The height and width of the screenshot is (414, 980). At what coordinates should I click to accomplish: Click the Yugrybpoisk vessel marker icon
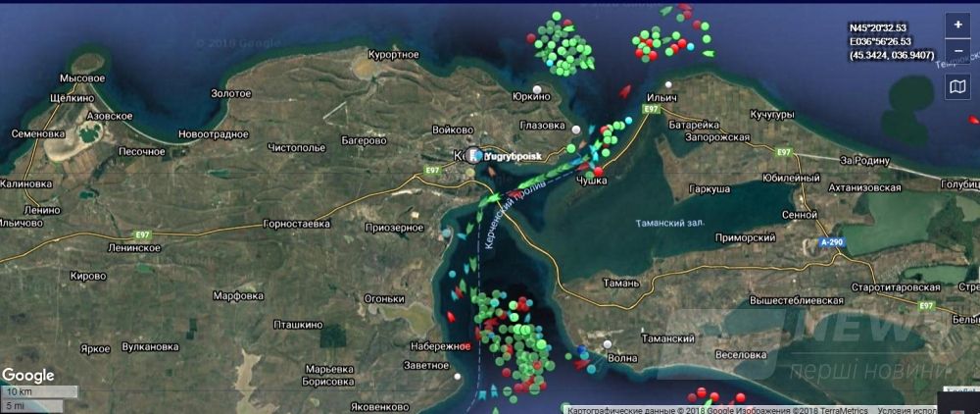click(x=474, y=155)
